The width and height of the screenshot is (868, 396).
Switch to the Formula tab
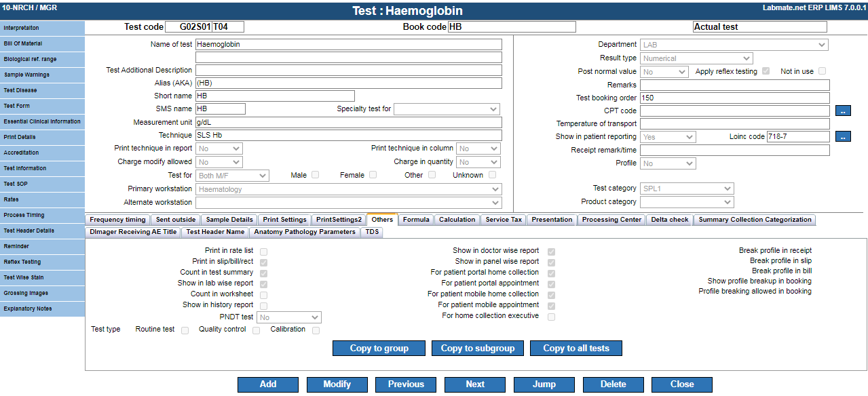416,220
